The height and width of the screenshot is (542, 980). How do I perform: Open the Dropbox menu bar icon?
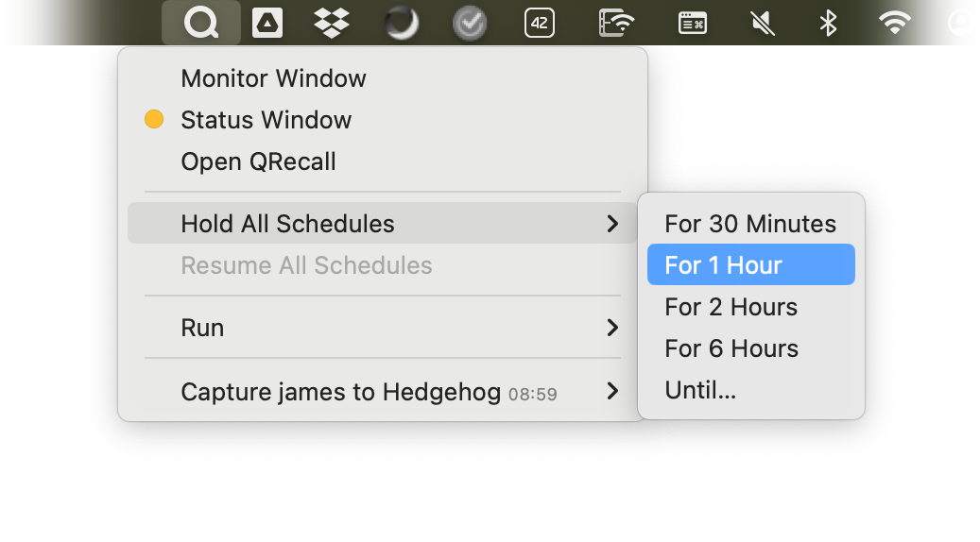pyautogui.click(x=332, y=23)
